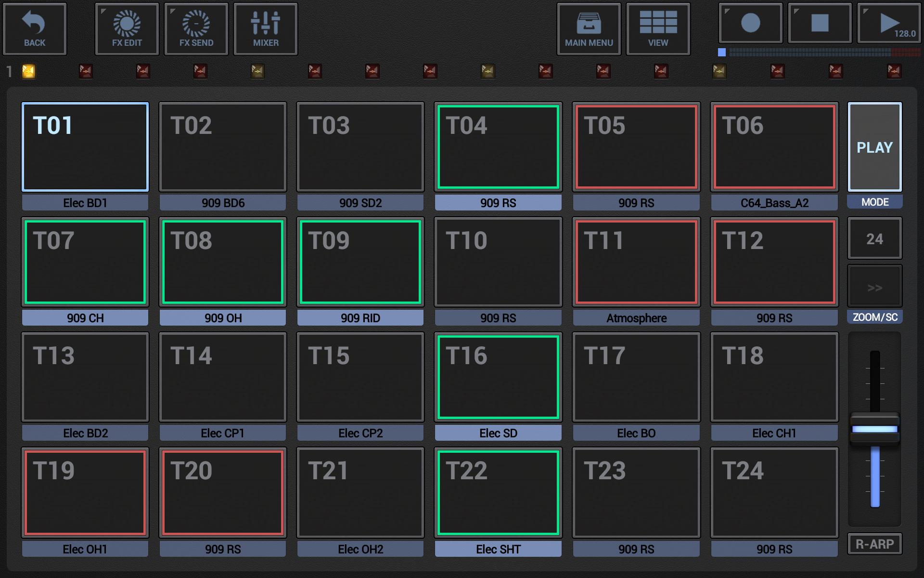Open the pad count selector showing 24

(x=874, y=238)
